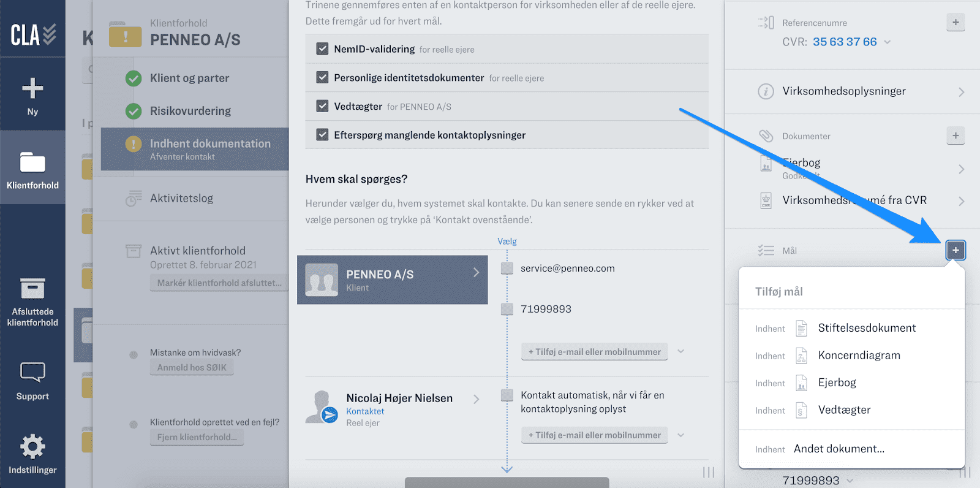Click the PENNEO A/S warning folder icon

(126, 35)
